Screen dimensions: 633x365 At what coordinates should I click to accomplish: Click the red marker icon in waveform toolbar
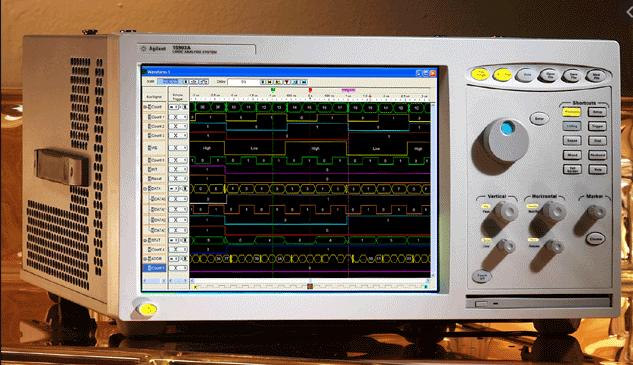pos(287,82)
